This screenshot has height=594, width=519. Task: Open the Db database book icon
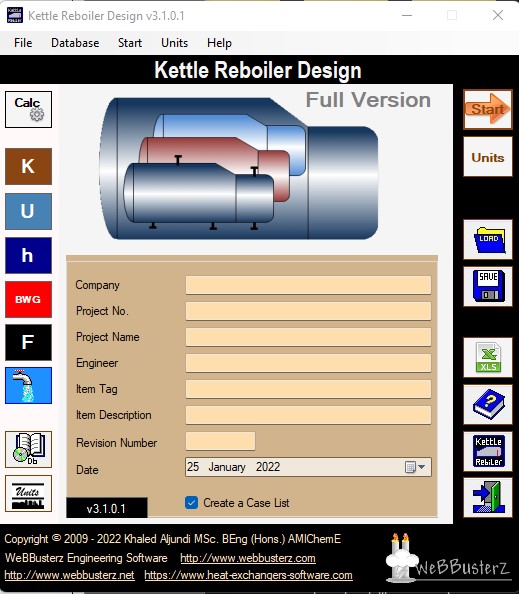[x=28, y=449]
